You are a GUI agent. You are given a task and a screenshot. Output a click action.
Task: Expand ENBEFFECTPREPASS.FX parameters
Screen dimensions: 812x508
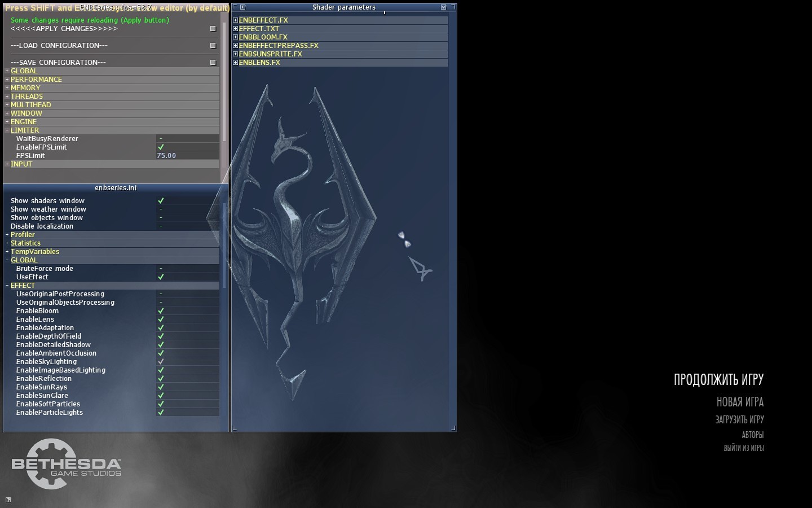236,46
